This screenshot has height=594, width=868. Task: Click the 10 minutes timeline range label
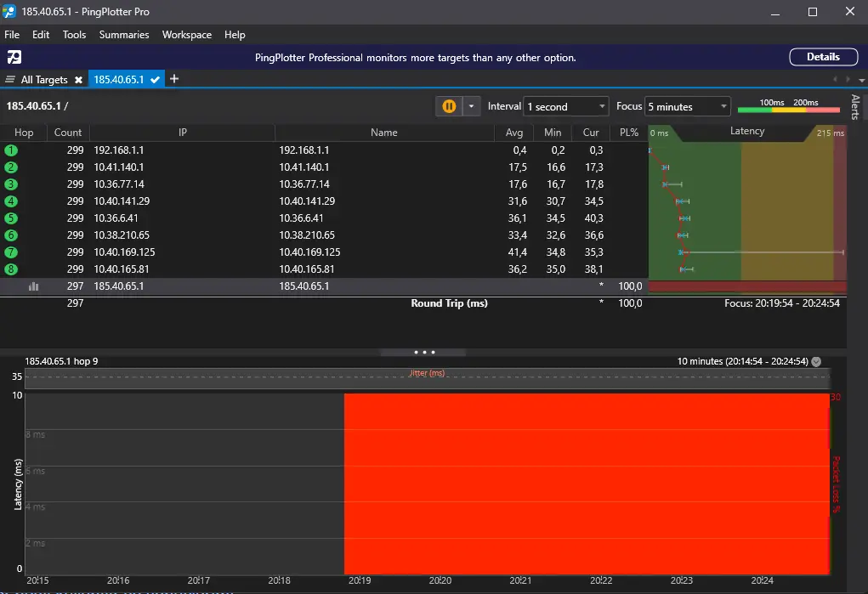pos(742,361)
